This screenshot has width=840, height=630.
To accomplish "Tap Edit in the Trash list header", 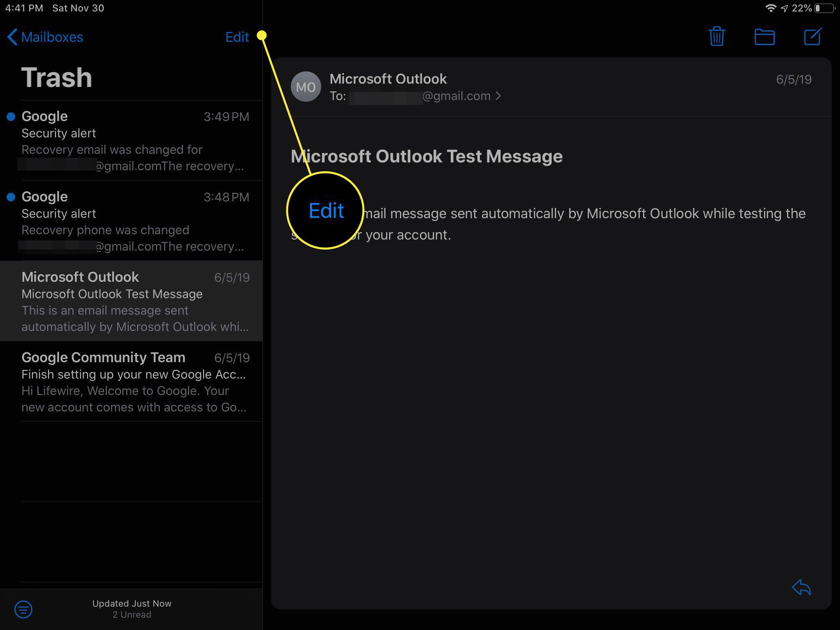I will (x=237, y=37).
